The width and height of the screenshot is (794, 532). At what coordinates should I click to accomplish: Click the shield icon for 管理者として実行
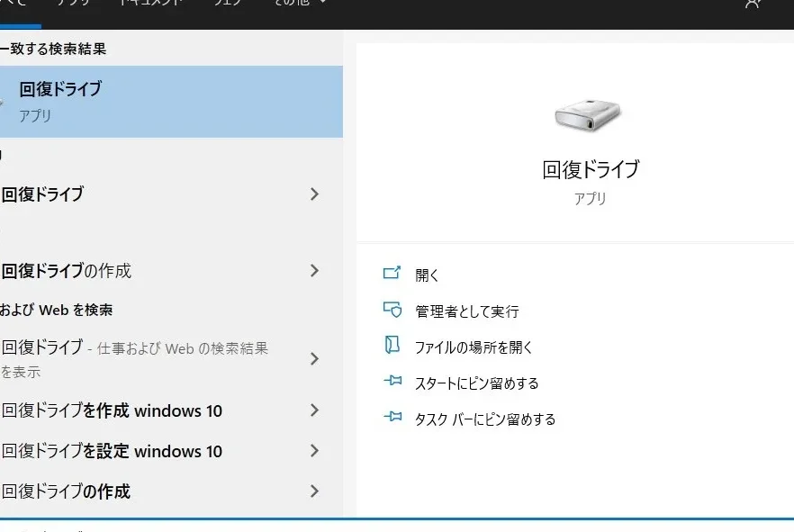392,310
